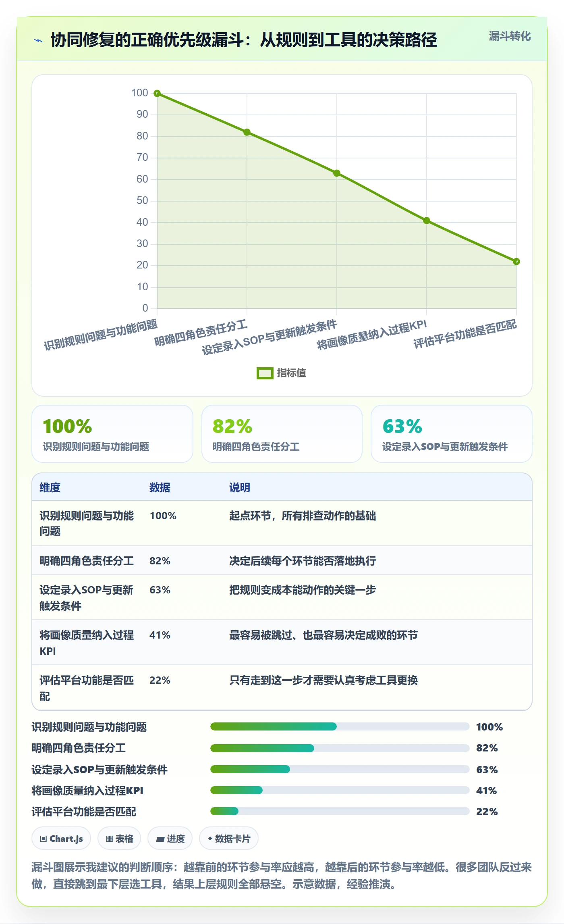The height and width of the screenshot is (924, 564).
Task: Toggle the 指标值 legend swatch
Action: coord(265,373)
